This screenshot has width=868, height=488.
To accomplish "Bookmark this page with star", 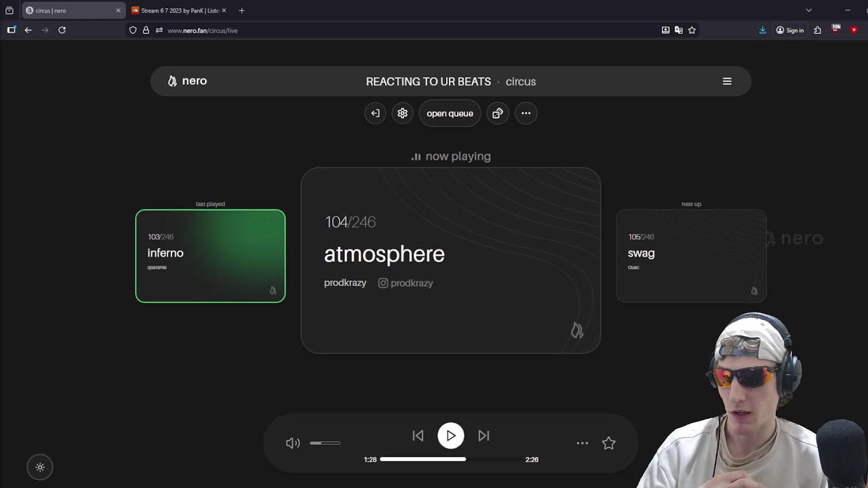I will coord(692,30).
